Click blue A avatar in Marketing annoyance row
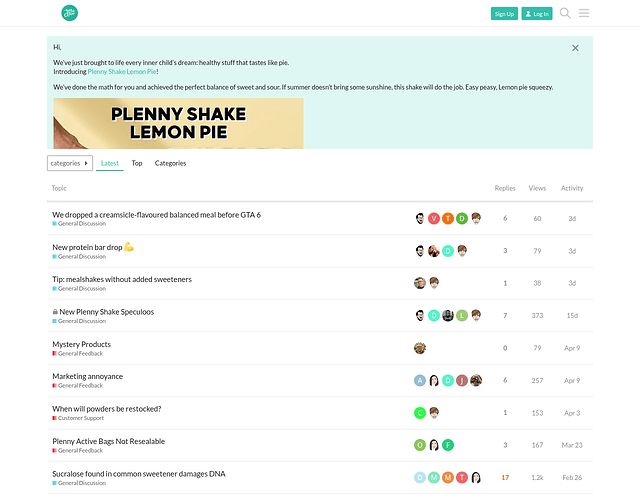The width and height of the screenshot is (640, 500). pyautogui.click(x=420, y=380)
